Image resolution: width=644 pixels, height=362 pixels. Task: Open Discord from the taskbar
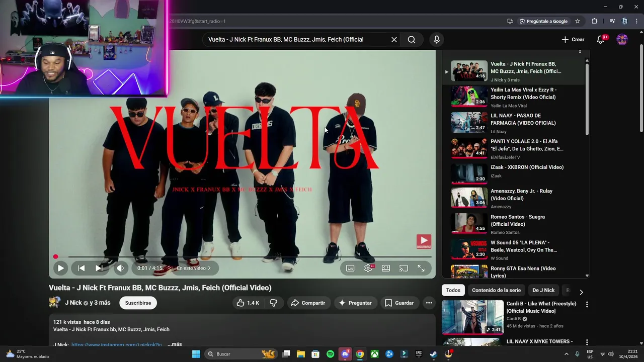pyautogui.click(x=345, y=354)
